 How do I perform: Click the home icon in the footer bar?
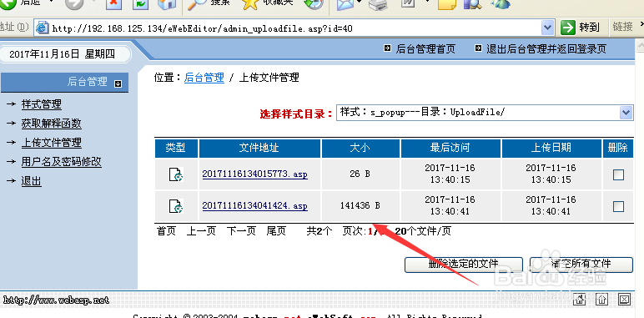tap(581, 299)
